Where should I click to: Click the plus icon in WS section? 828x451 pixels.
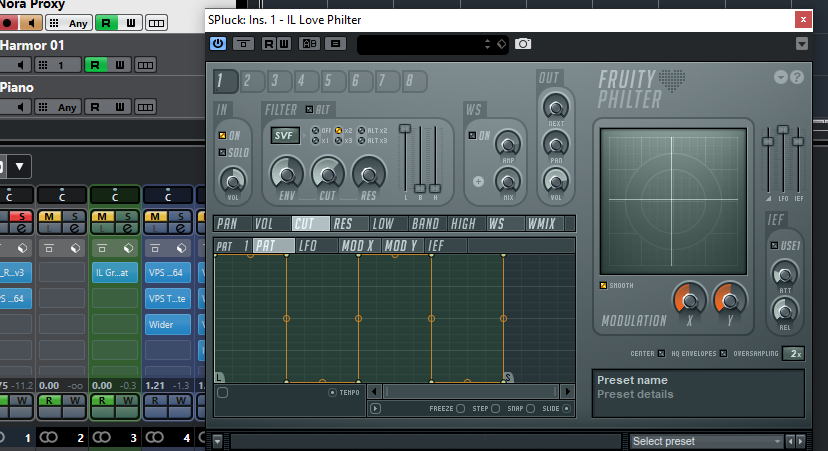coord(478,182)
